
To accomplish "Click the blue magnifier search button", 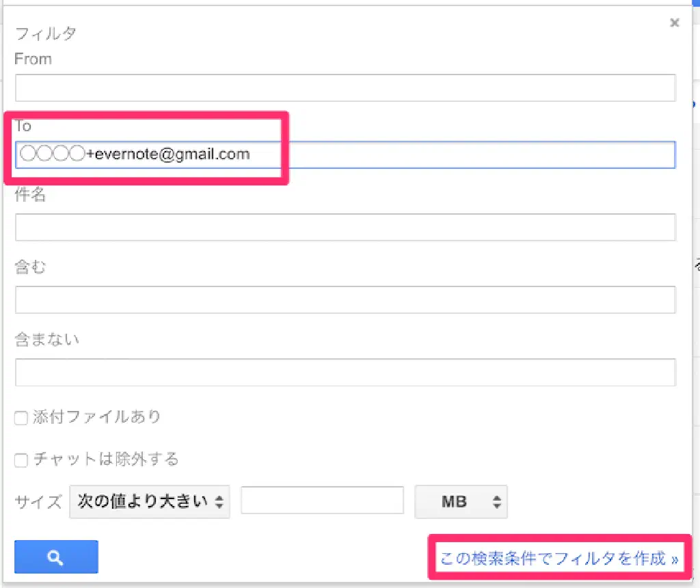I will 56,557.
